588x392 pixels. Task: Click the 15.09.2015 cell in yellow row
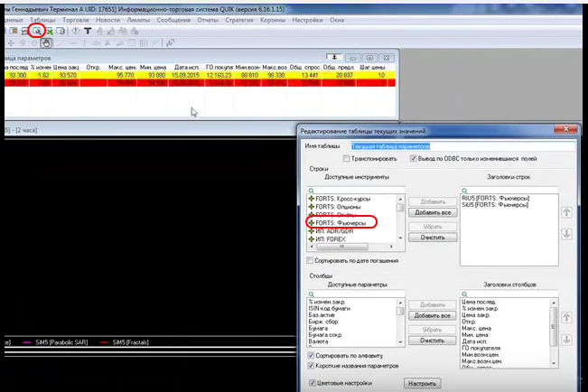click(185, 75)
